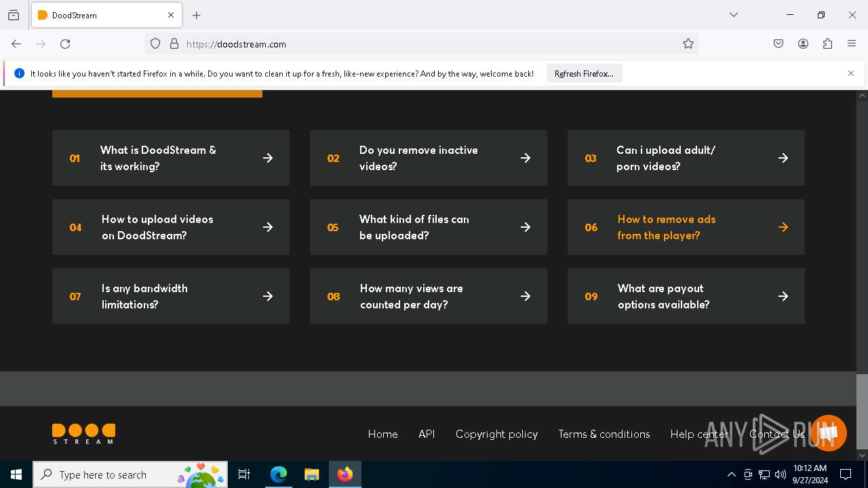The width and height of the screenshot is (868, 488).
Task: Expand FAQ 02 remove inactive videos
Action: pos(429,158)
